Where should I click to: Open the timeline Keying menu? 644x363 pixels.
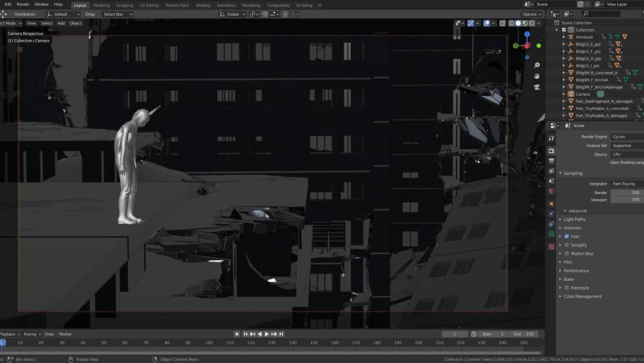click(x=32, y=334)
